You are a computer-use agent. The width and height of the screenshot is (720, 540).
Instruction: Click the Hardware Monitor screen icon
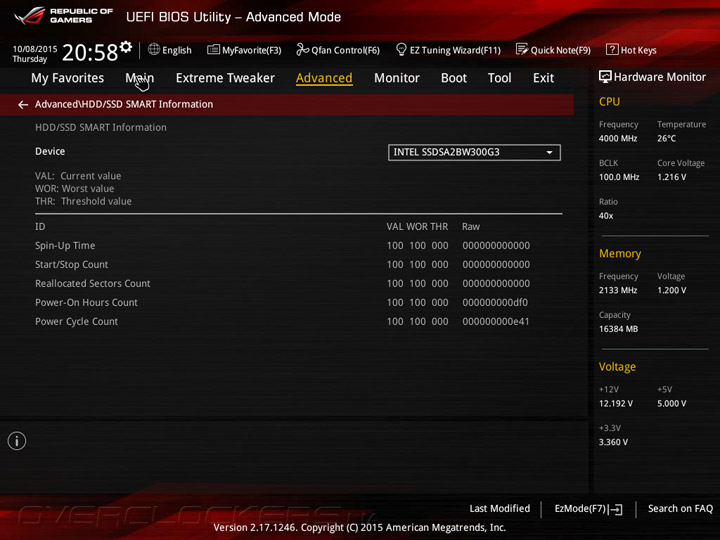605,77
